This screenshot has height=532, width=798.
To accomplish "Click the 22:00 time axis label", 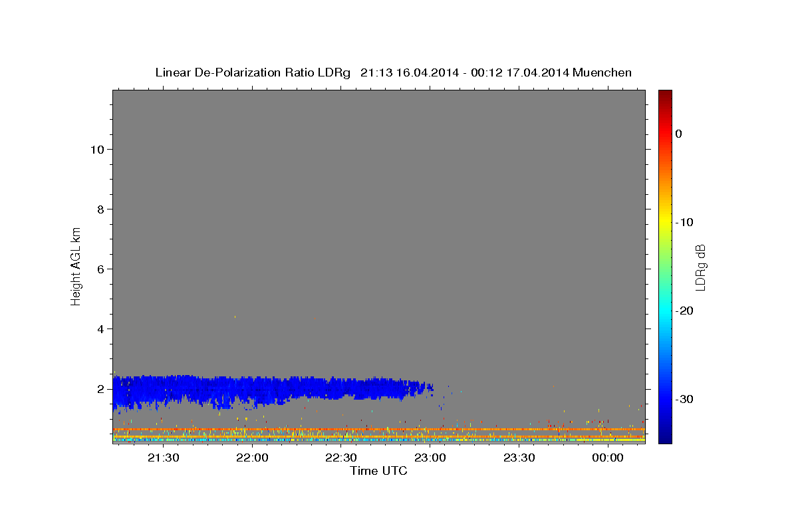I will [x=252, y=458].
